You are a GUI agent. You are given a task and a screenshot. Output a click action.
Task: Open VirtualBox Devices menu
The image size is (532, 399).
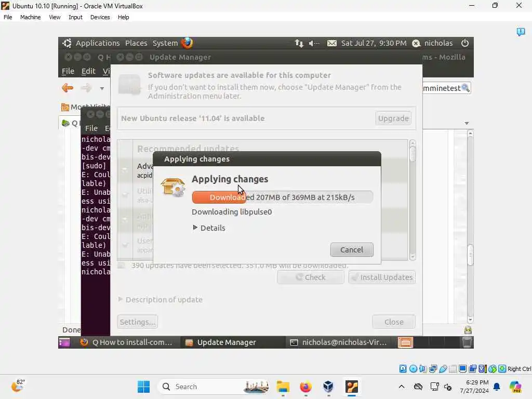click(x=100, y=17)
